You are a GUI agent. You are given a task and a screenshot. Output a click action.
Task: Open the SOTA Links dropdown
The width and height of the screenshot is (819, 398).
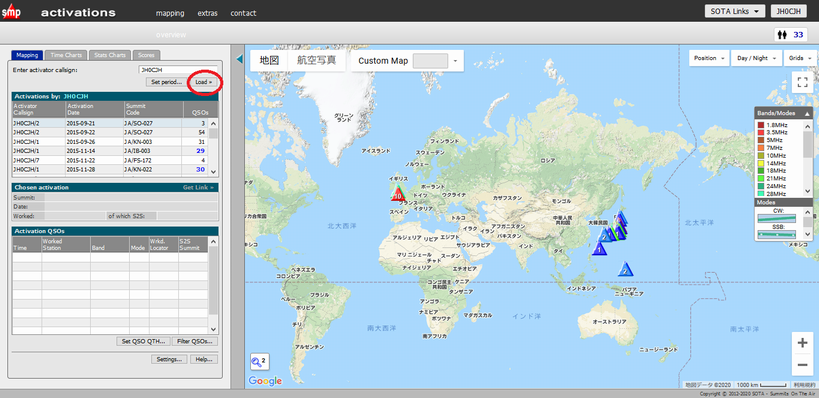coord(734,11)
